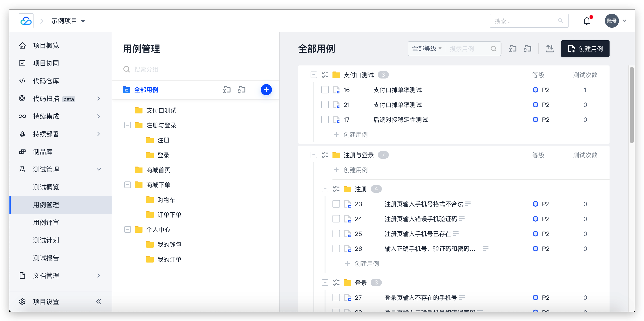
Task: Click the notification bell icon
Action: click(x=586, y=21)
